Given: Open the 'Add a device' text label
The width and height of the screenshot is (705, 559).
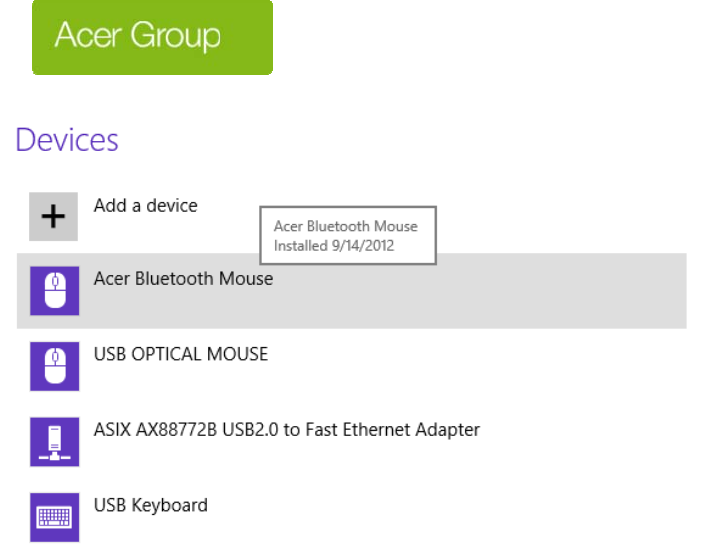Looking at the screenshot, I should point(146,206).
